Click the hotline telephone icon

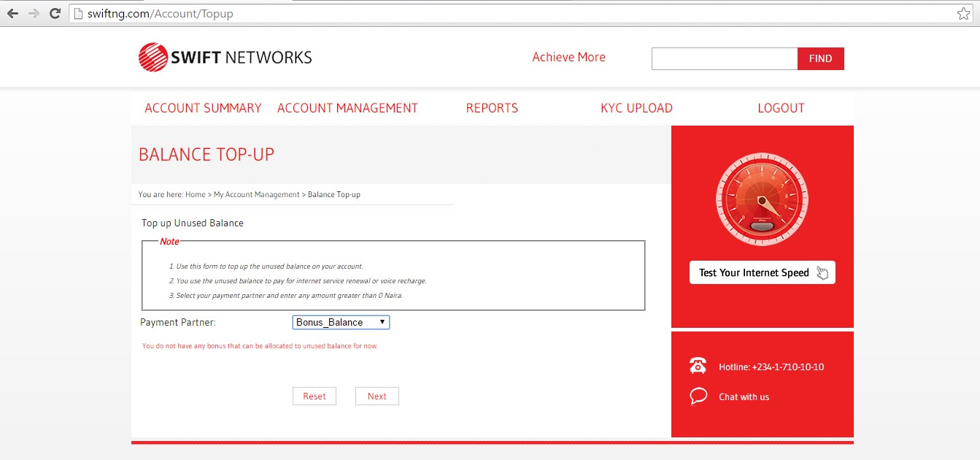coord(698,366)
